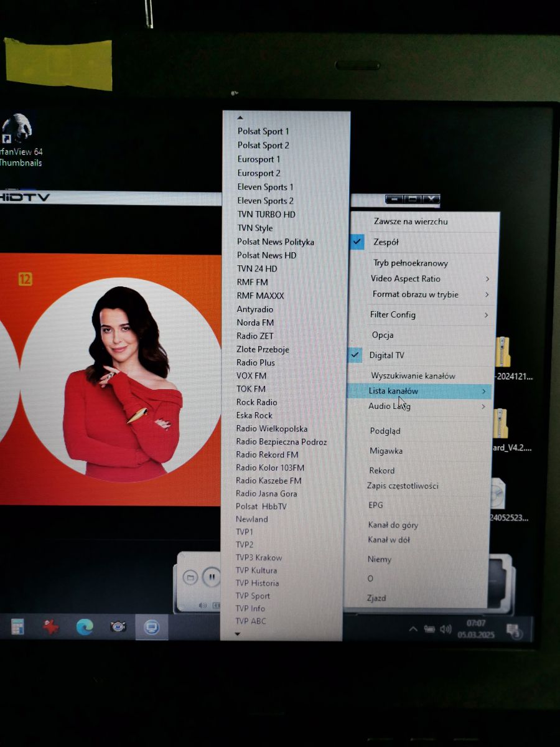Open the notification center icon
The image size is (560, 747).
pyautogui.click(x=513, y=631)
